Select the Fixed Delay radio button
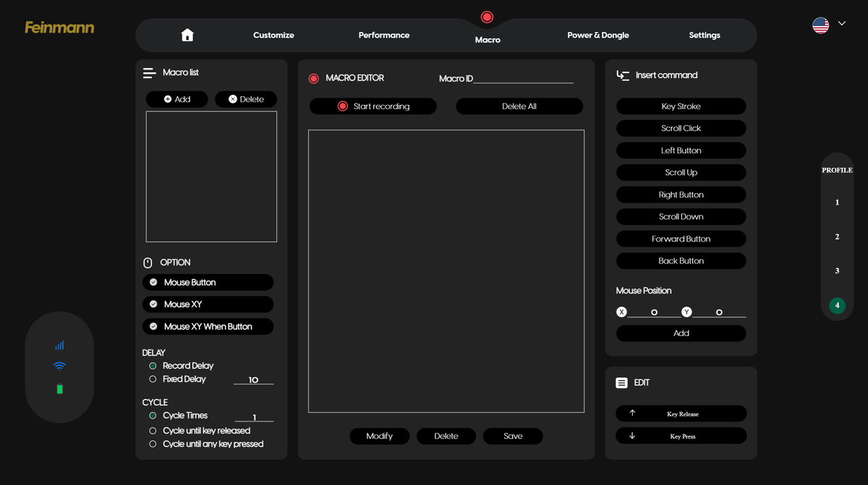The height and width of the screenshot is (485, 868). point(153,379)
